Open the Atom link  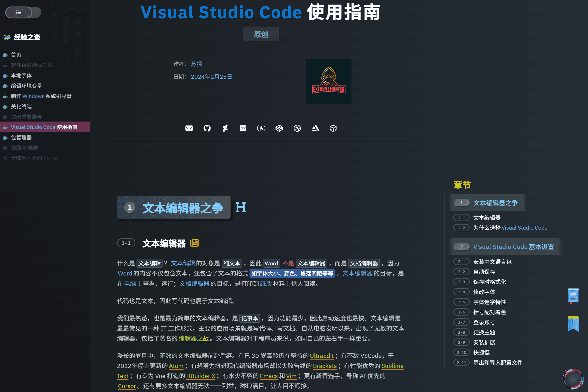(176, 366)
